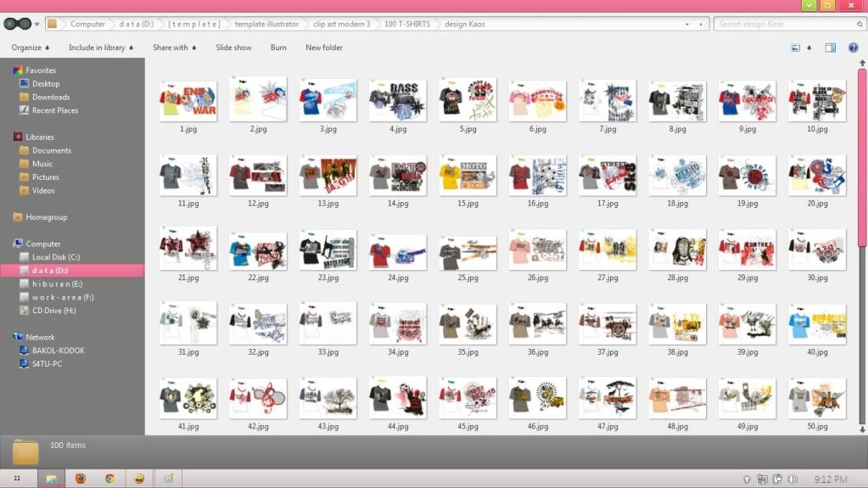Open the Documents library

pos(52,150)
